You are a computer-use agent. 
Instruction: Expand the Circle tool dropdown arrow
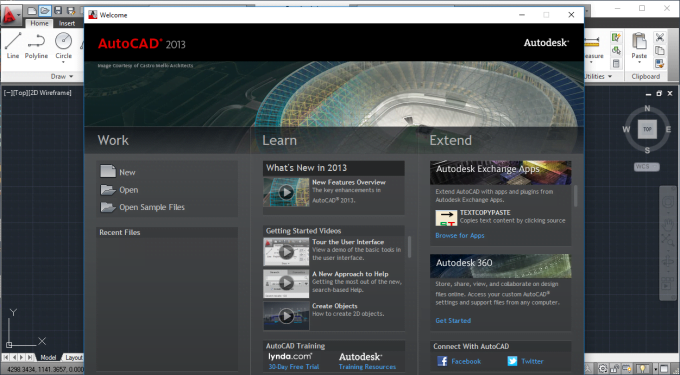pos(63,62)
